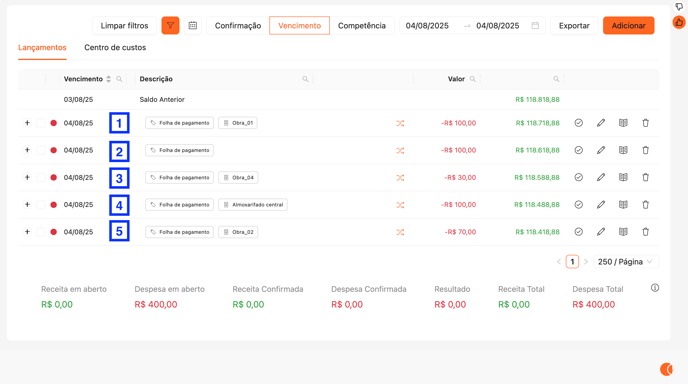Image resolution: width=688 pixels, height=384 pixels.
Task: Switch to the Lançamentos tab
Action: [42, 47]
